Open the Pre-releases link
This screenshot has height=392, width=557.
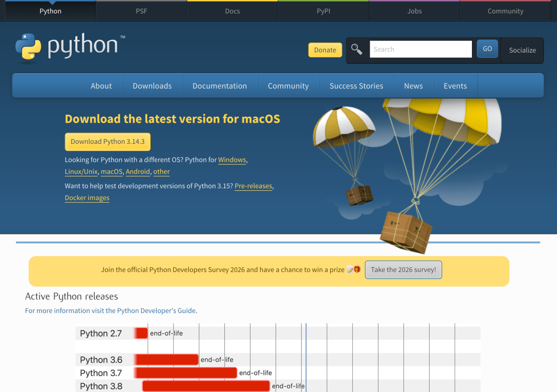pyautogui.click(x=253, y=186)
